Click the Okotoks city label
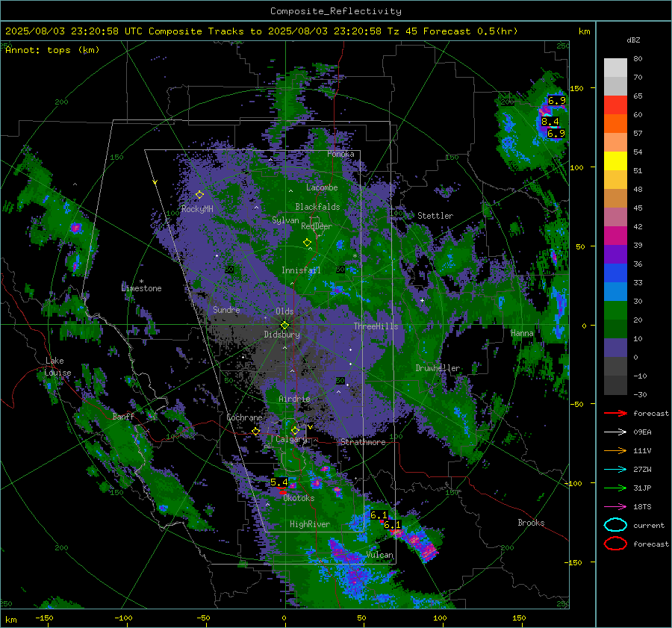The height and width of the screenshot is (628, 672). pos(299,498)
